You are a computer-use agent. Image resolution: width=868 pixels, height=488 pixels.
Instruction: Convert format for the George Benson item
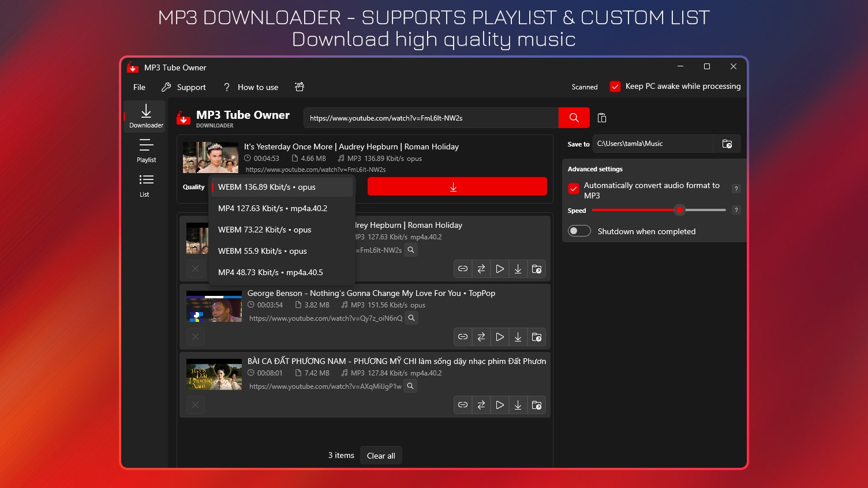(x=481, y=337)
